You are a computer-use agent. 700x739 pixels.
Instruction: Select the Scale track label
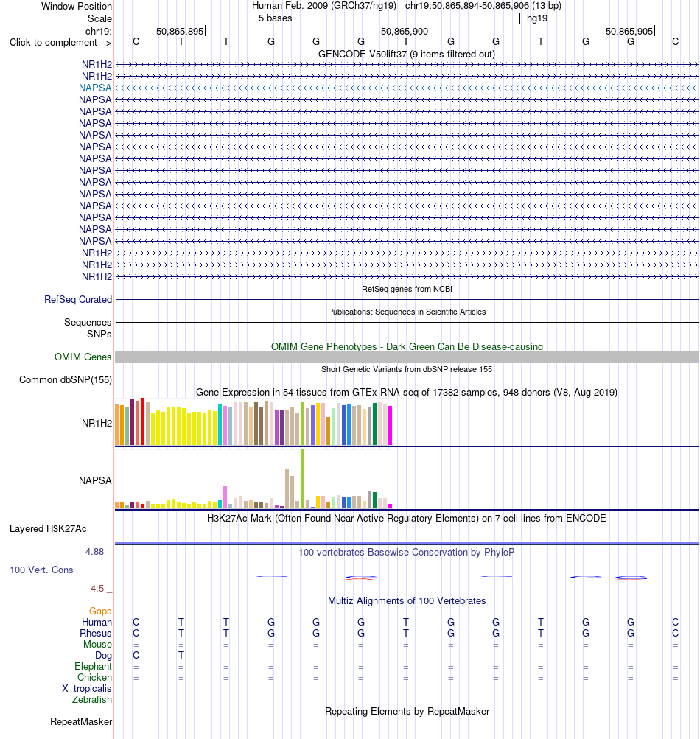99,19
